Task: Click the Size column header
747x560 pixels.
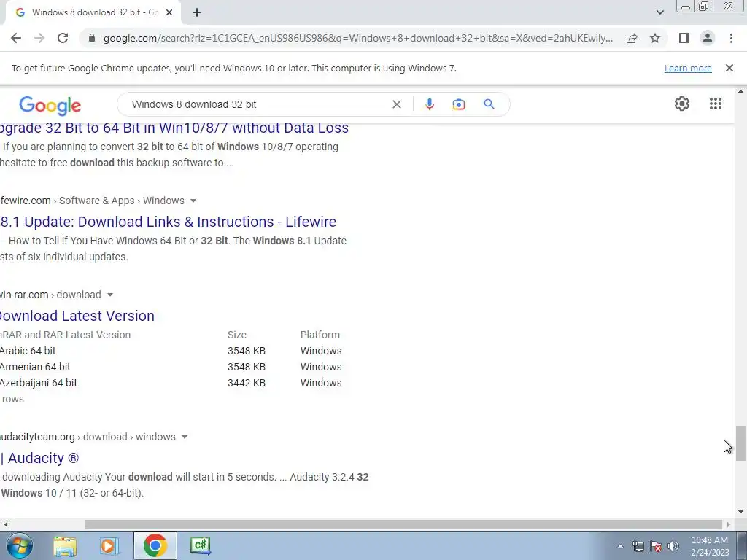Action: point(237,335)
